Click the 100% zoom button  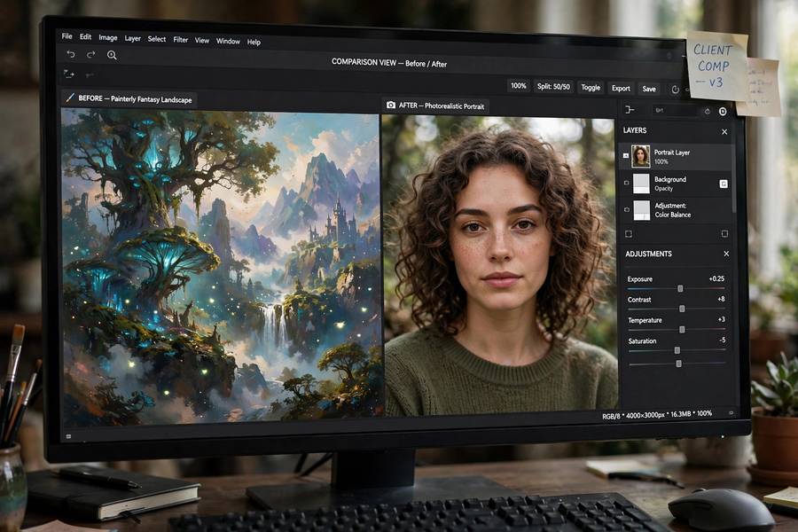pyautogui.click(x=518, y=86)
